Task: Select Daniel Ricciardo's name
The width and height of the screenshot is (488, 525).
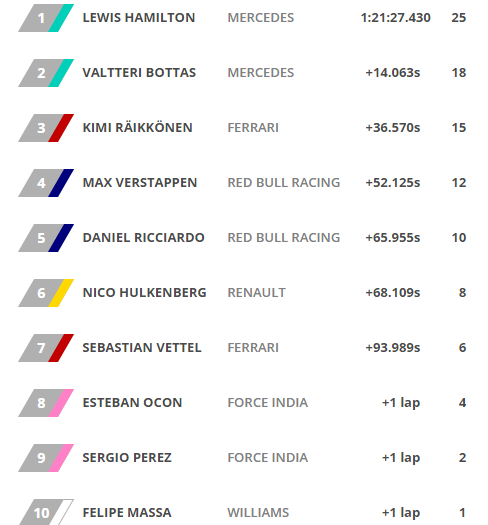Action: click(x=143, y=238)
